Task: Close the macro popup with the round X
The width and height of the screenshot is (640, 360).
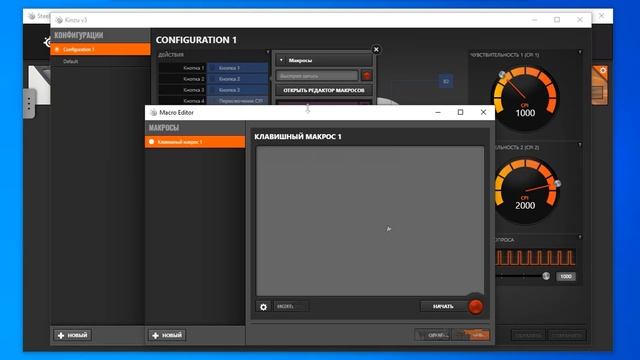Action: (x=376, y=49)
